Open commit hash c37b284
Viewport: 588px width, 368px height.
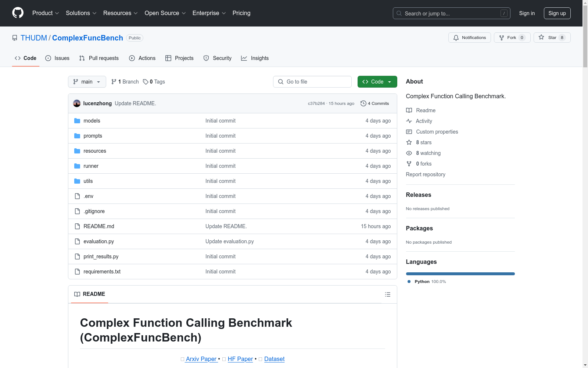(x=316, y=103)
